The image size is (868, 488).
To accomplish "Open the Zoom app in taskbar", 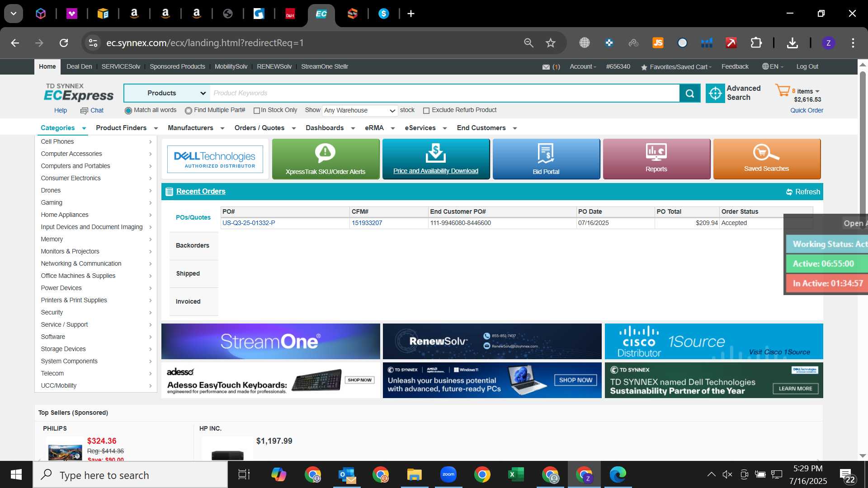I will (x=448, y=474).
